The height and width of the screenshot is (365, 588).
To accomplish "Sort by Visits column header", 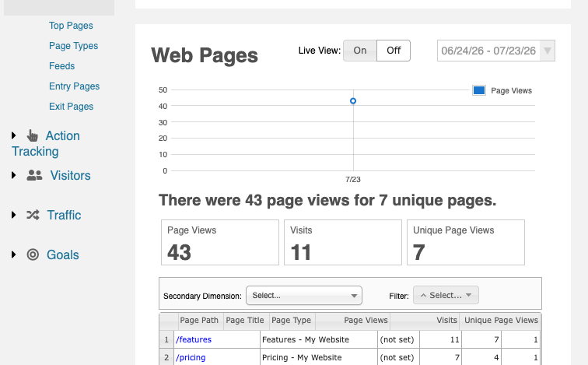I will click(425, 321).
